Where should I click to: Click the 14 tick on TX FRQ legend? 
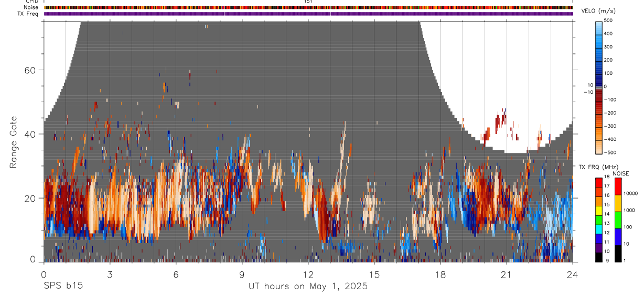pos(607,214)
